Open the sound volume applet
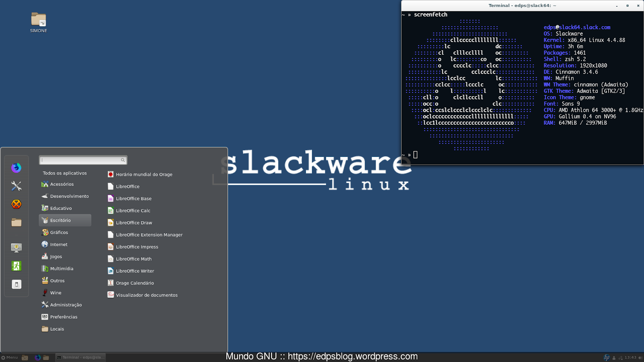644x362 pixels. click(640, 358)
